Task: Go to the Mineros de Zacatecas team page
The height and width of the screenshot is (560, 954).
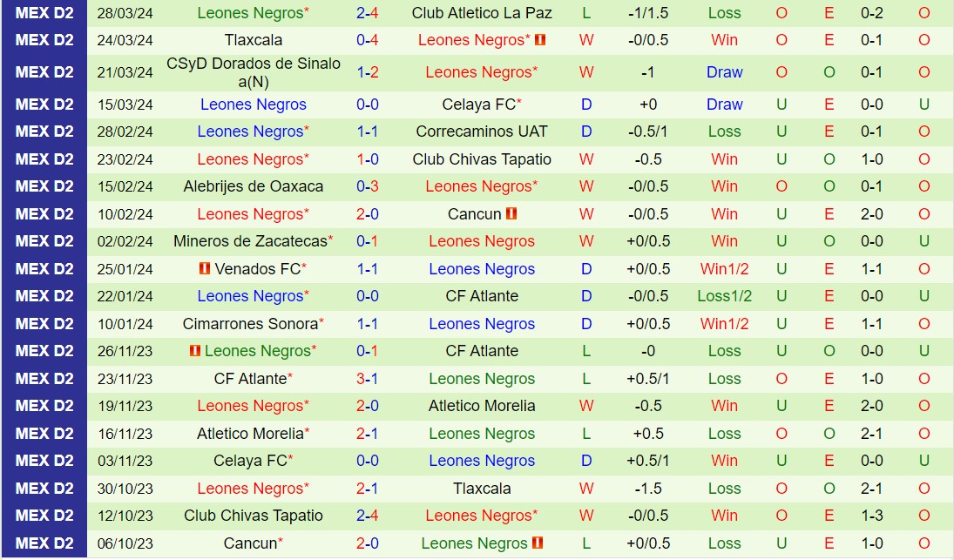Action: (250, 241)
